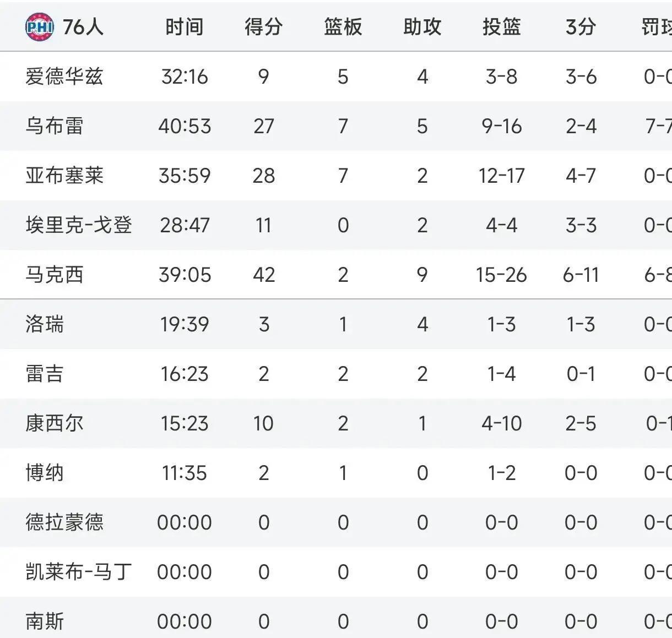Viewport: 672px width, 638px height.
Task: Open player 马克西 profile
Action: (x=54, y=275)
